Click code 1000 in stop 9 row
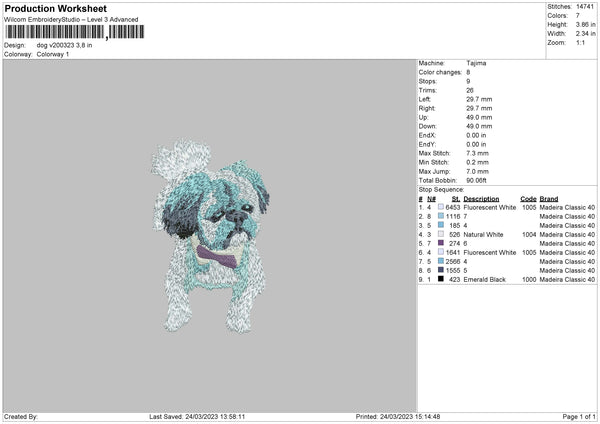The height and width of the screenshot is (424, 600). coord(529,280)
